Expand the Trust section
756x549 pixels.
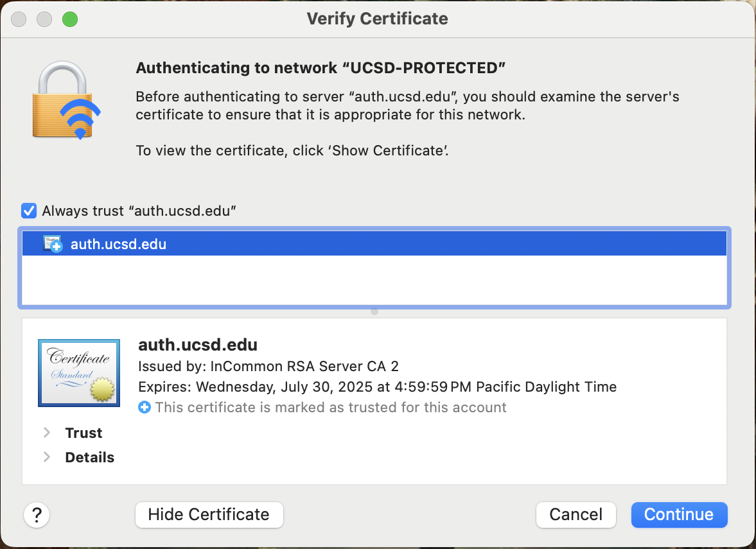(47, 433)
